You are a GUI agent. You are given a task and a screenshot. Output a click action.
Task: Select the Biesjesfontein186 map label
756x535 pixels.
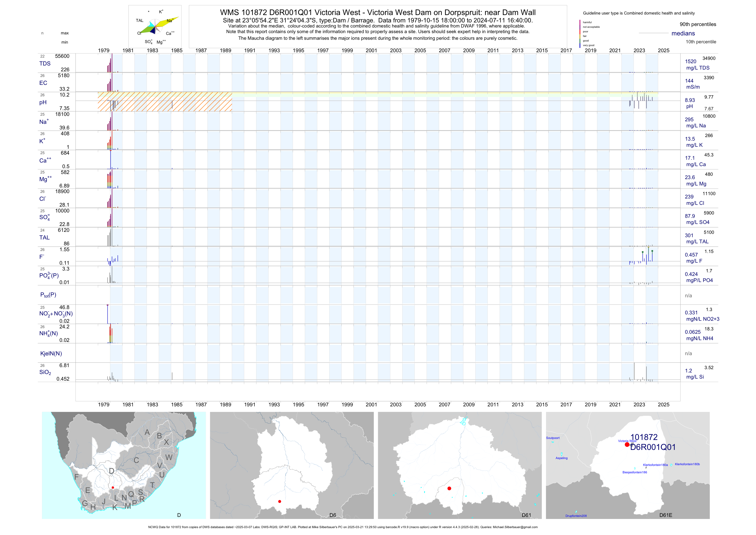635,472
